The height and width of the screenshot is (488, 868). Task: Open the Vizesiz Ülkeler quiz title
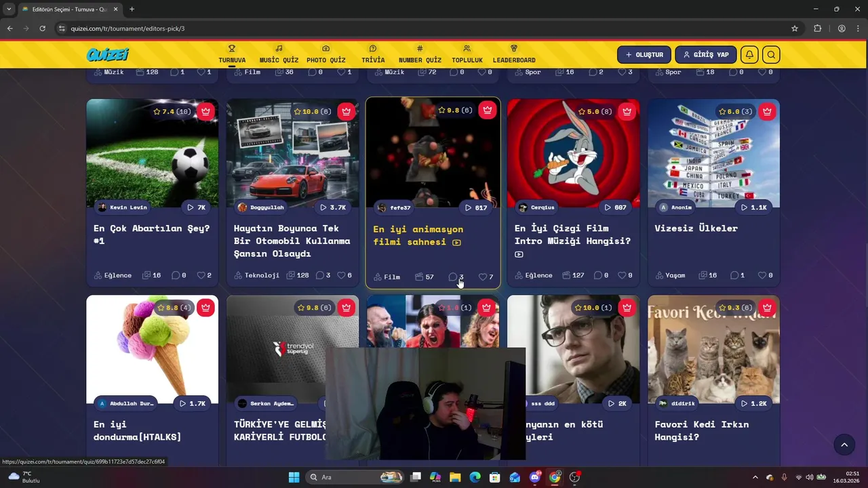pyautogui.click(x=696, y=228)
